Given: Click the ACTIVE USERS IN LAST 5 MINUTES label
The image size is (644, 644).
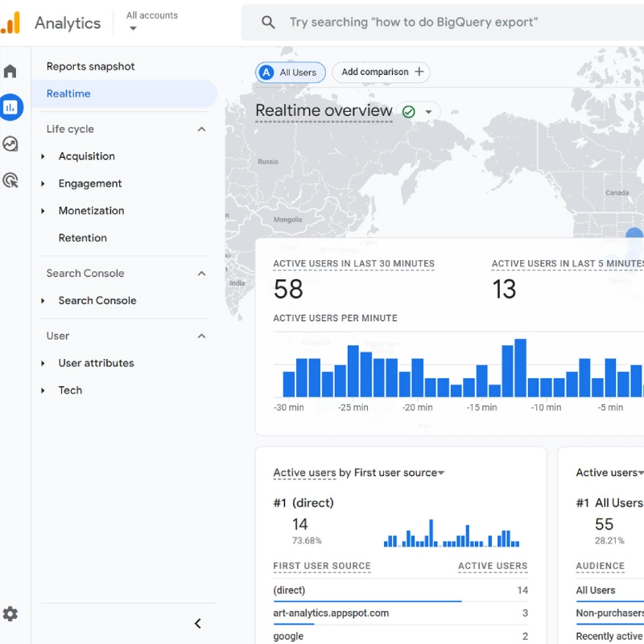Looking at the screenshot, I should click(568, 264).
